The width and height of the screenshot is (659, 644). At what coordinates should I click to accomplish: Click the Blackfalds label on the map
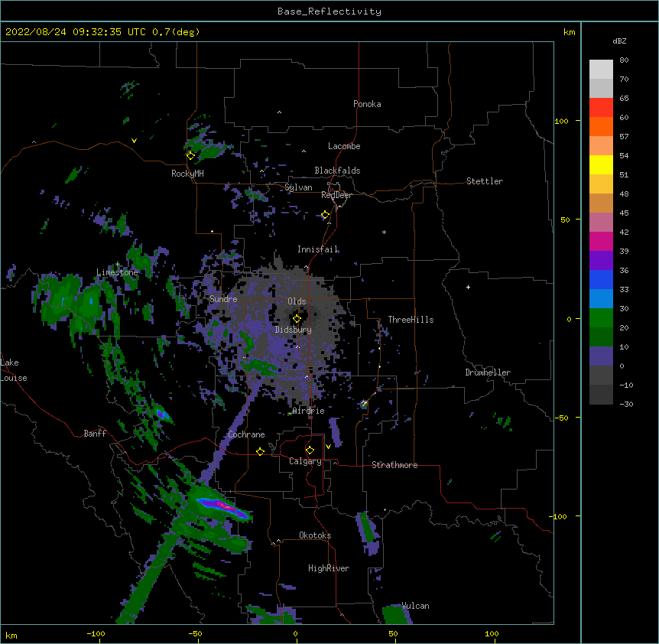(337, 171)
